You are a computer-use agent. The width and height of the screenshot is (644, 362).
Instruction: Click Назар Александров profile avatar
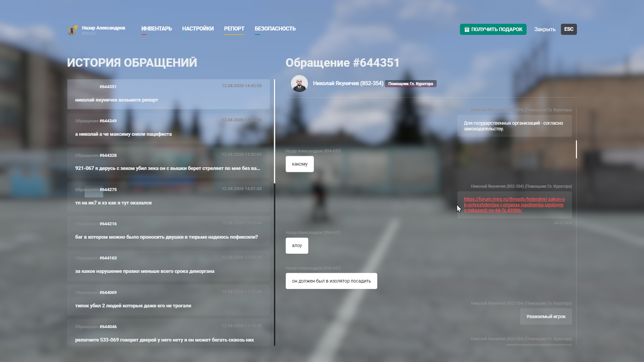point(72,30)
